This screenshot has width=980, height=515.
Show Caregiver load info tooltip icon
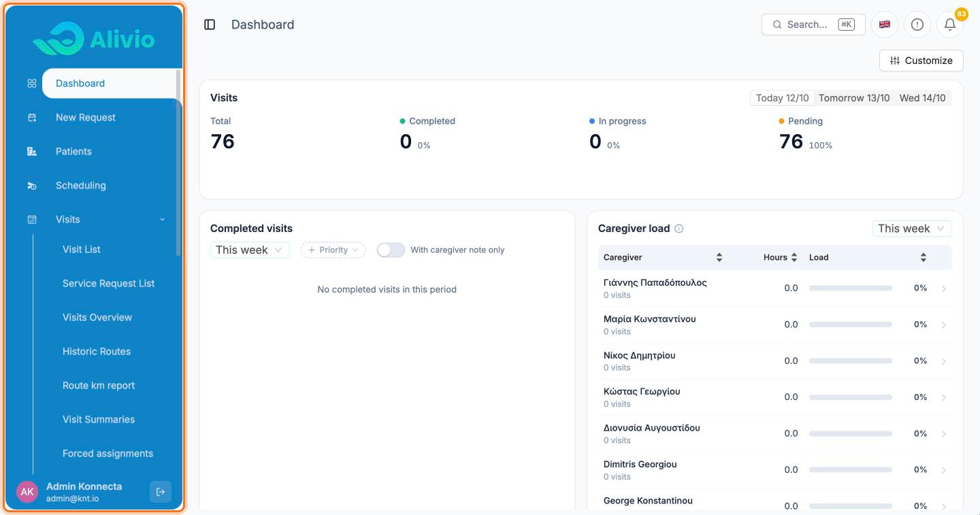(679, 229)
